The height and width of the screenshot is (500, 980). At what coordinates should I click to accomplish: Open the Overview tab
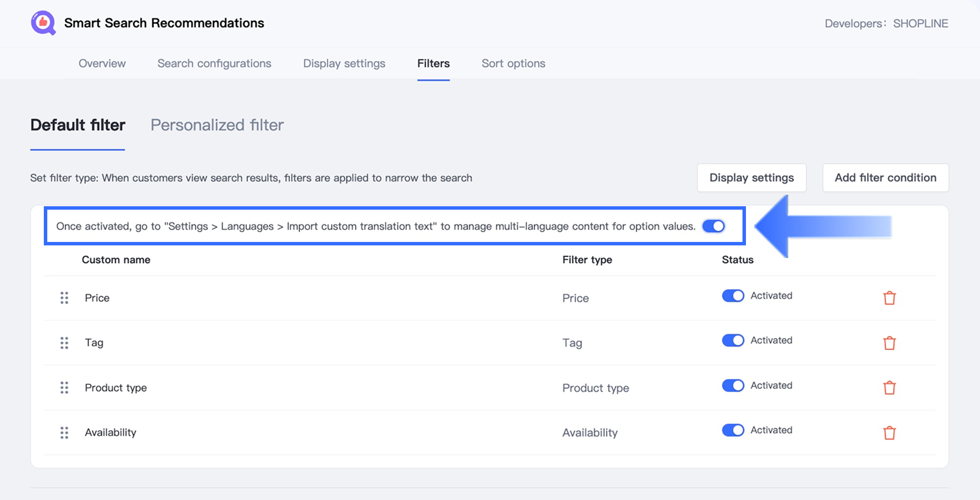coord(102,63)
